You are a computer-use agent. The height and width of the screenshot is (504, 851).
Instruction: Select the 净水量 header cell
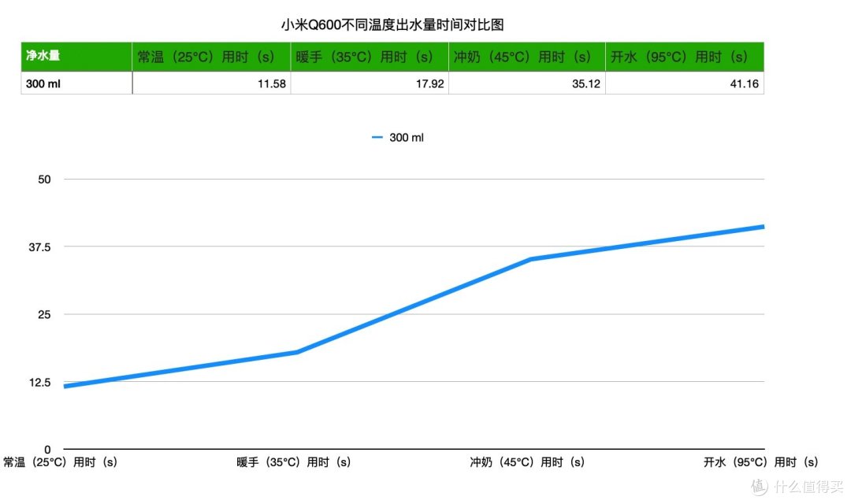tap(76, 57)
